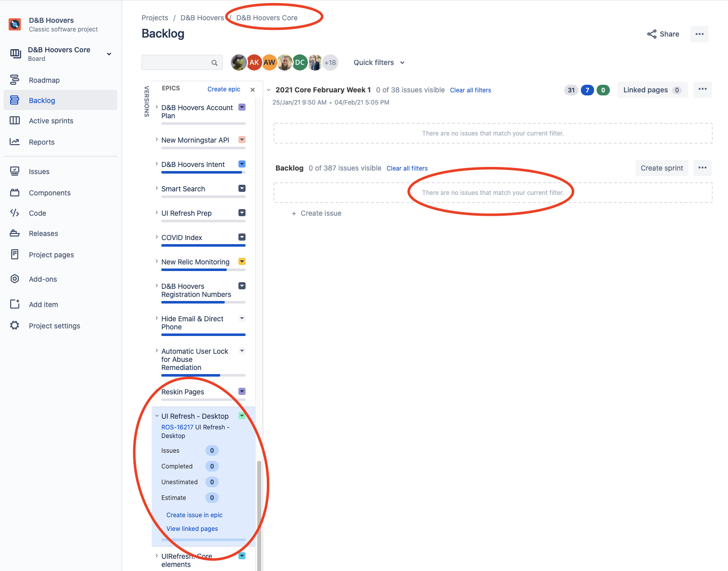Click the Active sprints sidebar icon

tap(15, 120)
